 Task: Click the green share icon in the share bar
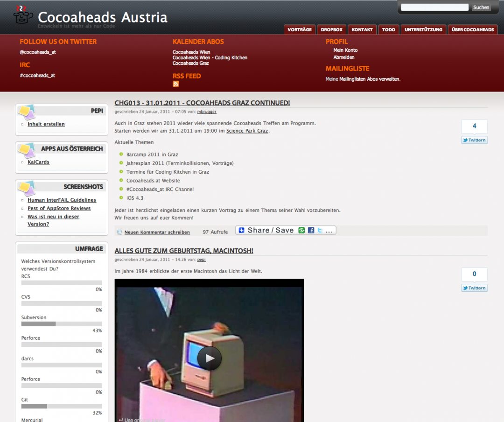click(301, 231)
